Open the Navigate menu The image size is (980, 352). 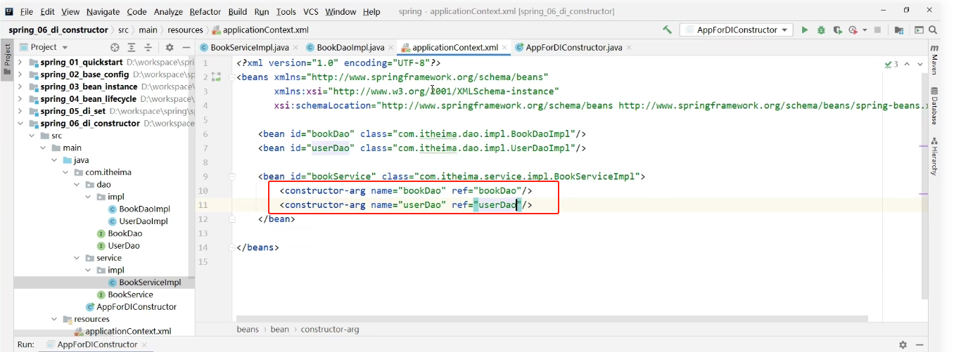[103, 12]
